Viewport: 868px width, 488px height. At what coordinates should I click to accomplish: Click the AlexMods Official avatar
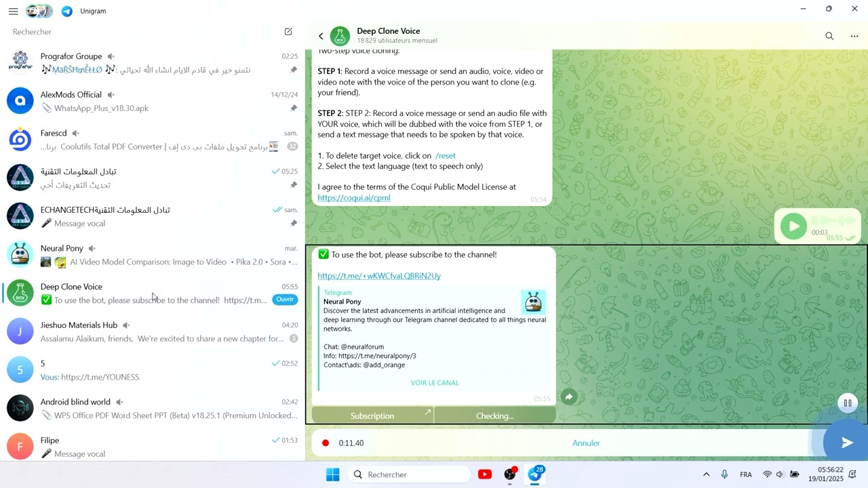click(x=20, y=101)
